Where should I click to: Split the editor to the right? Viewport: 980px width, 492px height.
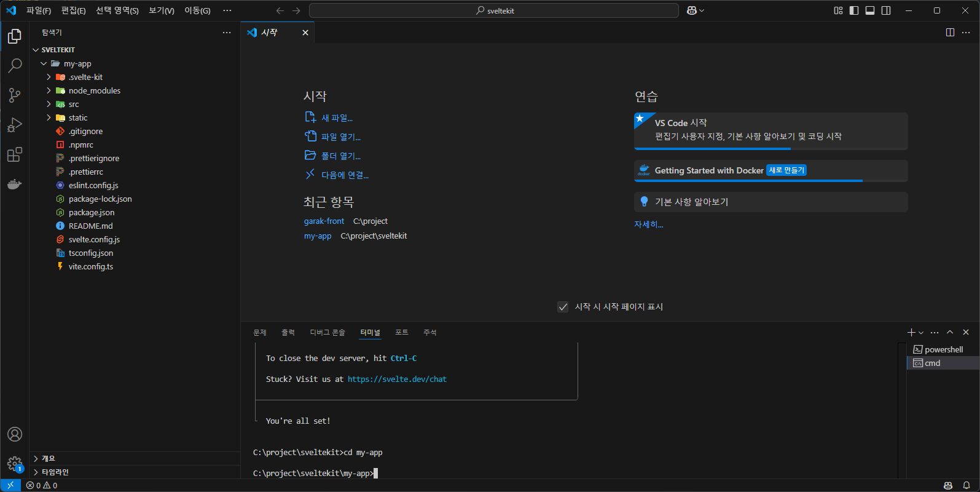[950, 33]
